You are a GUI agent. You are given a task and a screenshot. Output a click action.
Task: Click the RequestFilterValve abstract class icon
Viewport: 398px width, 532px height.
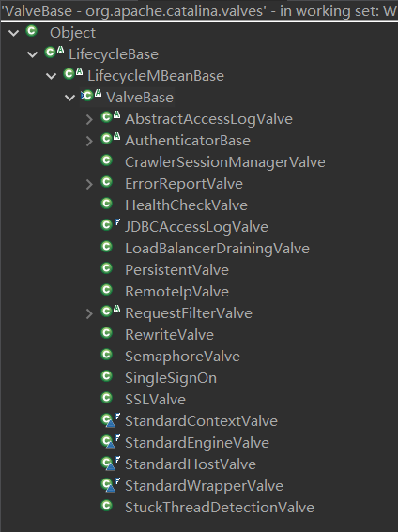click(110, 311)
